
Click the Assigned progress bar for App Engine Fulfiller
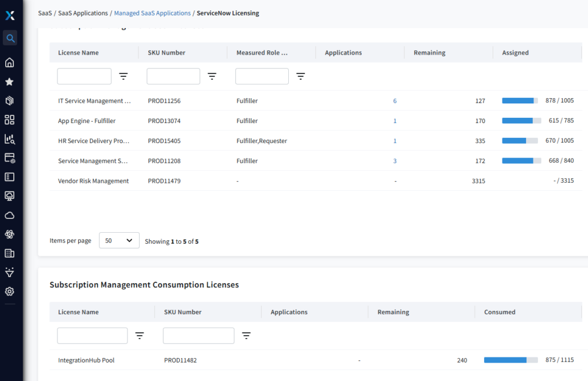[521, 121]
